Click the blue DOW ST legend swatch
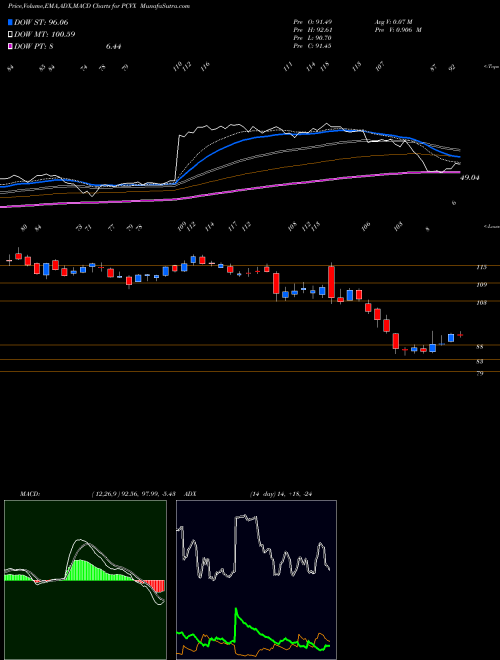The image size is (500, 660). [x=10, y=22]
